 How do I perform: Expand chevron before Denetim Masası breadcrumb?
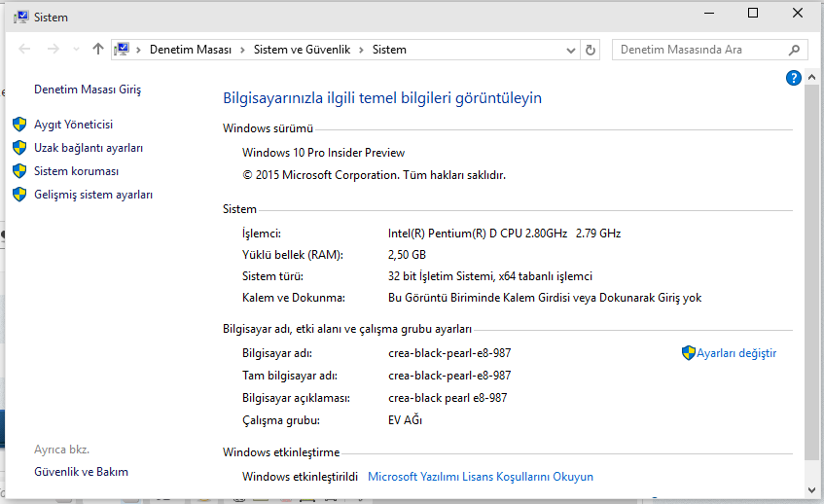(x=138, y=50)
